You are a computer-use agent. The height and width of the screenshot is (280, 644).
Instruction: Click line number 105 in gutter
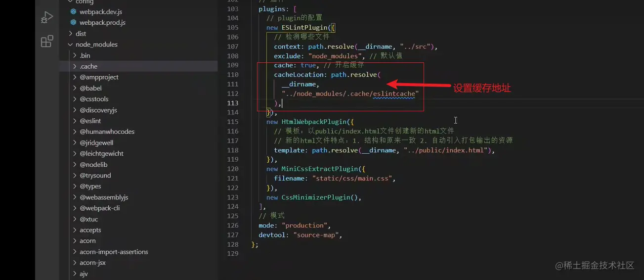click(x=232, y=28)
